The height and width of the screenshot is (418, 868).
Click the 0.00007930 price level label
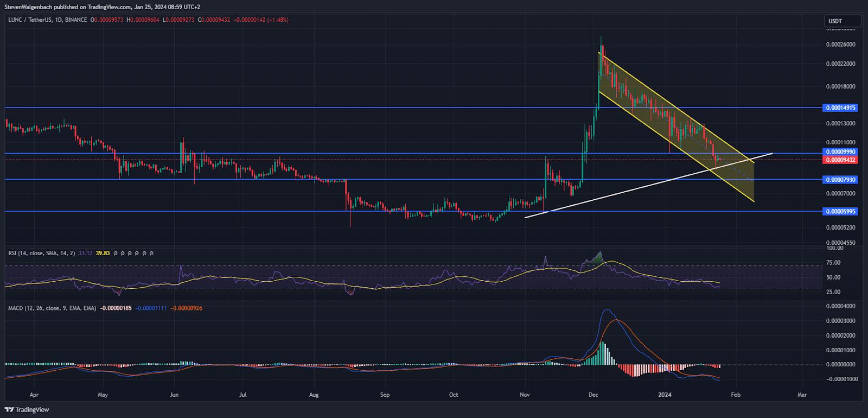click(x=840, y=180)
